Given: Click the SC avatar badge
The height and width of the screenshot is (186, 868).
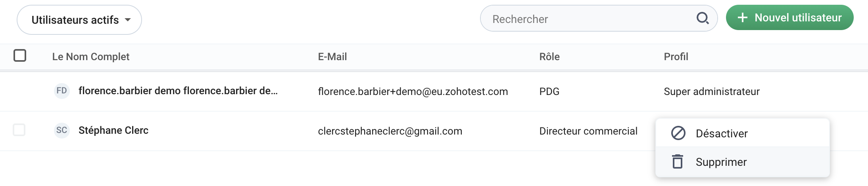Looking at the screenshot, I should coord(61,130).
